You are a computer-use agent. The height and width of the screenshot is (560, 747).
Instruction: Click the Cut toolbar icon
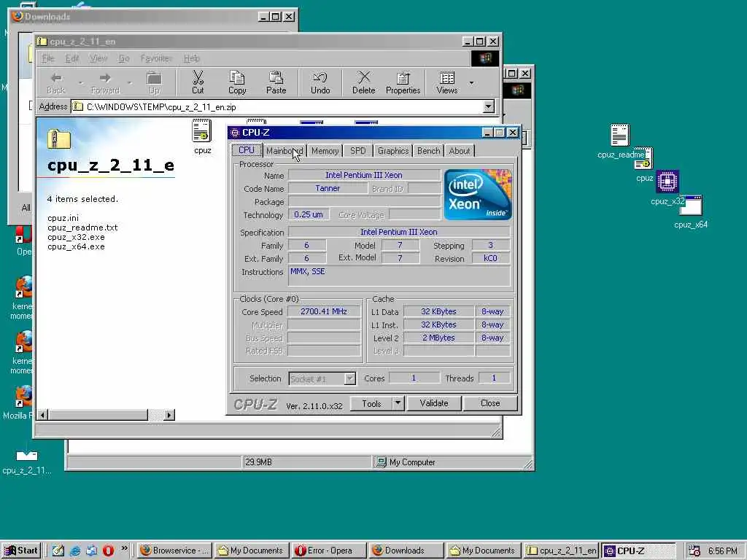coord(198,82)
